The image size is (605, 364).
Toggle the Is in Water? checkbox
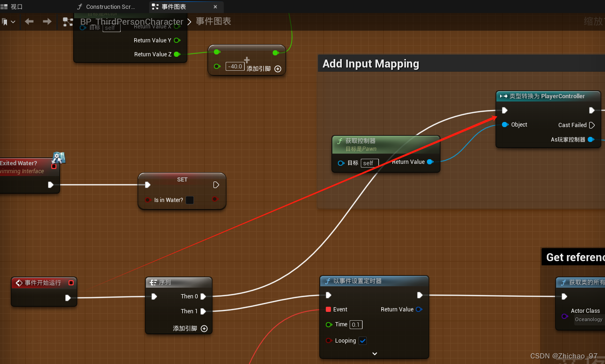point(190,200)
